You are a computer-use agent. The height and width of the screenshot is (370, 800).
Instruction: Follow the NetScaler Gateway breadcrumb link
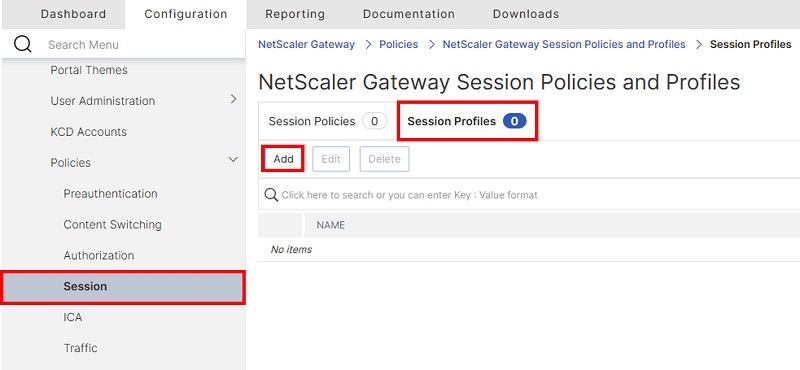click(306, 44)
